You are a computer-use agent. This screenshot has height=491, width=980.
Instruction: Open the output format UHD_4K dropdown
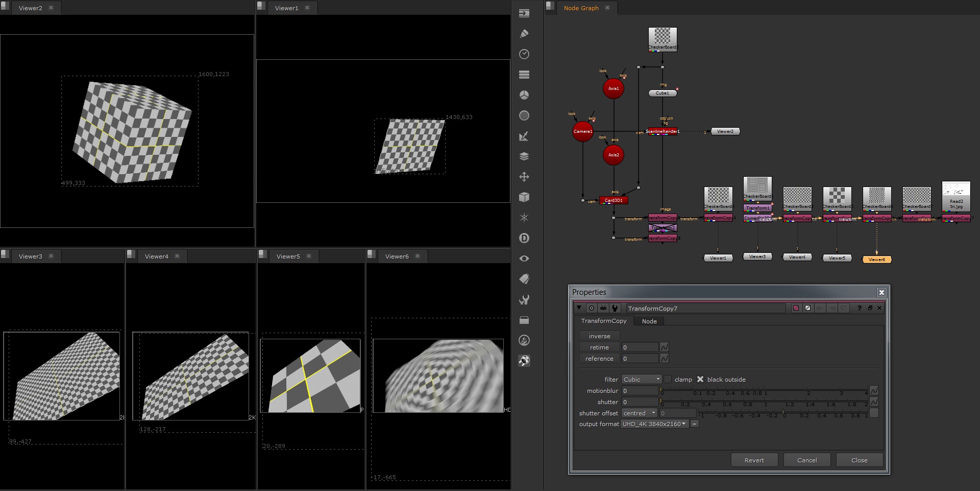(x=654, y=424)
